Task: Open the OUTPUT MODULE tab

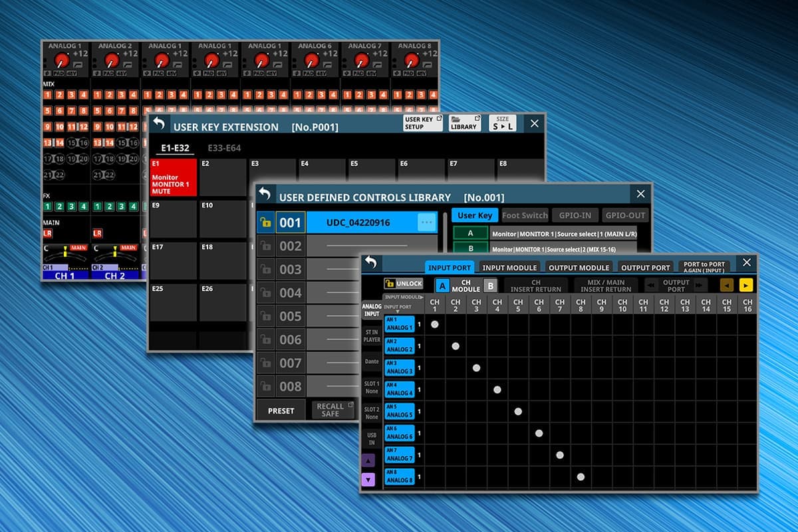Action: pyautogui.click(x=579, y=267)
